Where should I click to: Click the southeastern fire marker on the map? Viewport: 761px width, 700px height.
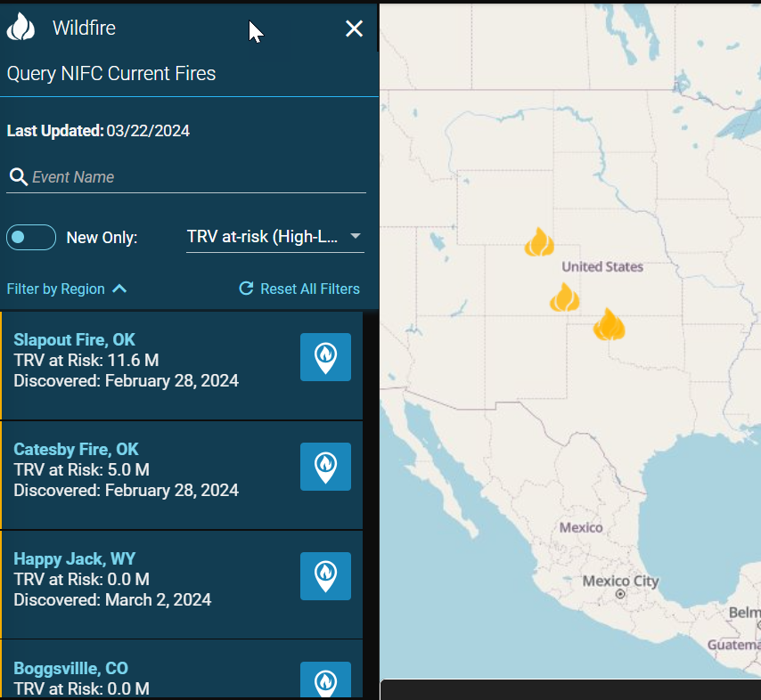pos(610,325)
